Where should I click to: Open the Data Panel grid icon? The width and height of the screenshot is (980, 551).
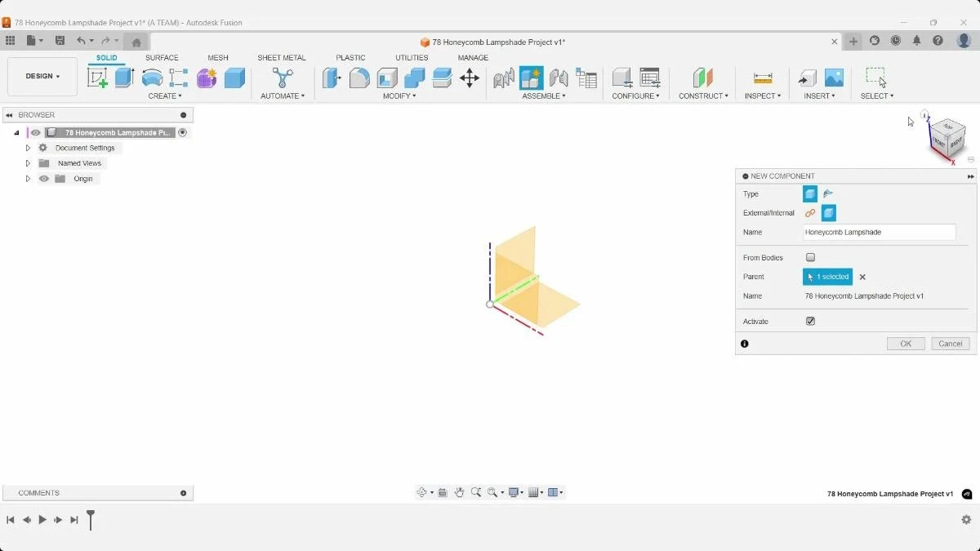tap(10, 41)
